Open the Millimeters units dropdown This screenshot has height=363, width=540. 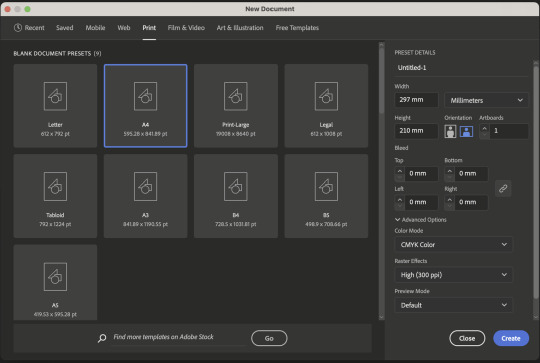[x=486, y=100]
